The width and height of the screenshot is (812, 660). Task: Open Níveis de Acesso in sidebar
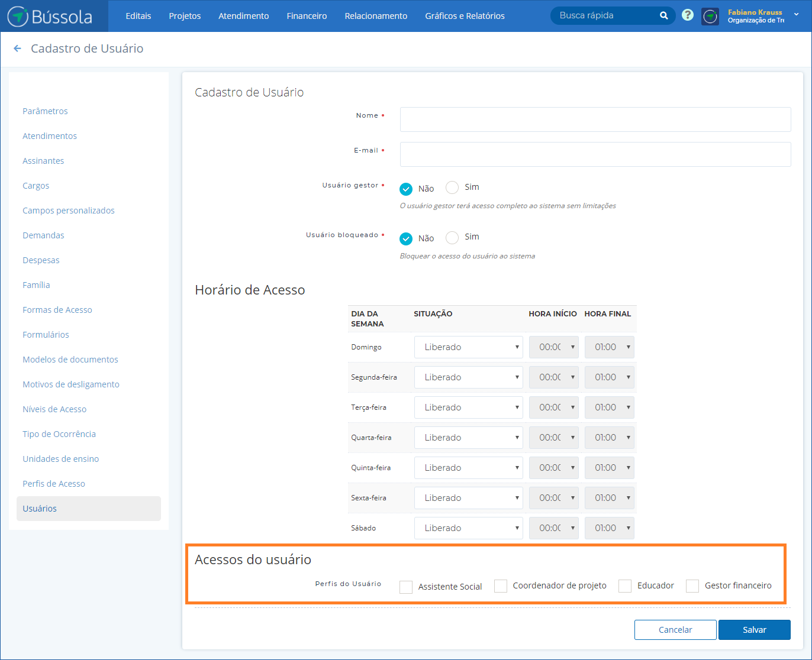[54, 409]
